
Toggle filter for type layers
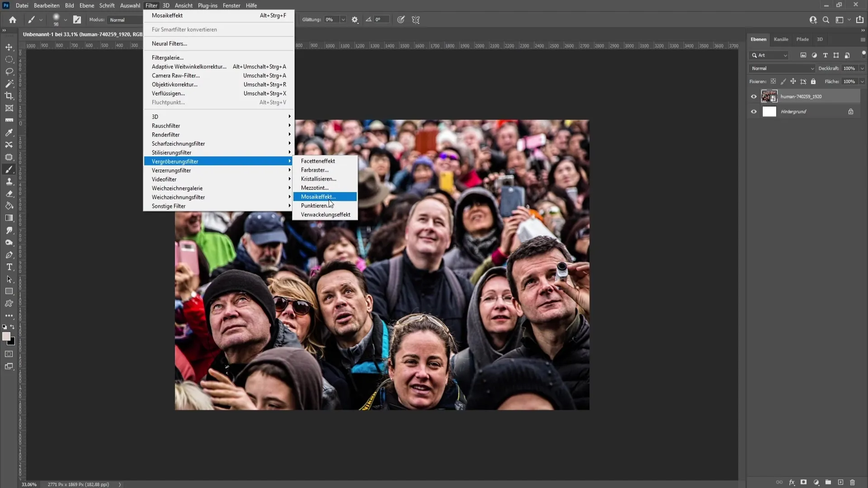coord(825,55)
